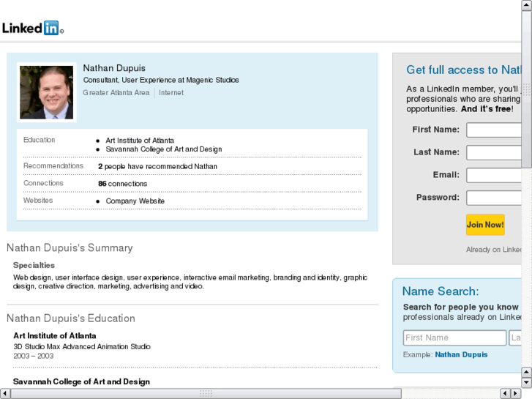This screenshot has width=532, height=399.
Task: Click the Already on LinkedIn link
Action: (x=494, y=250)
